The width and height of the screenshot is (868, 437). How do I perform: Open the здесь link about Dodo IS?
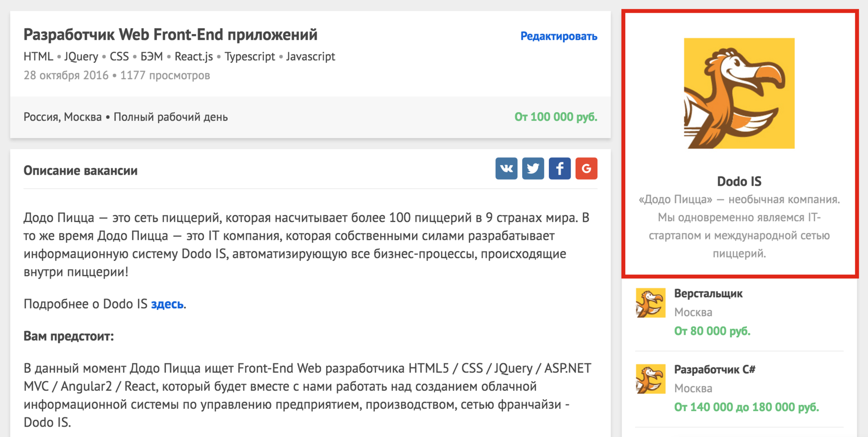[x=168, y=304]
